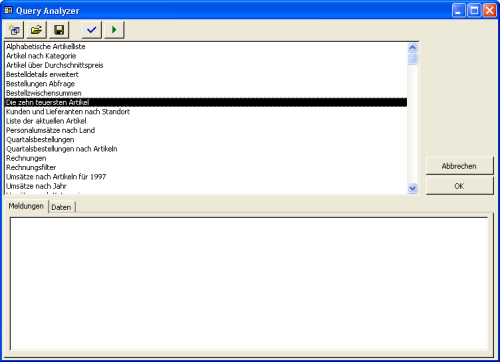Pick 'Kunden und Lieferanten nach Standort'
Viewport: 500px width, 362px height.
206,112
